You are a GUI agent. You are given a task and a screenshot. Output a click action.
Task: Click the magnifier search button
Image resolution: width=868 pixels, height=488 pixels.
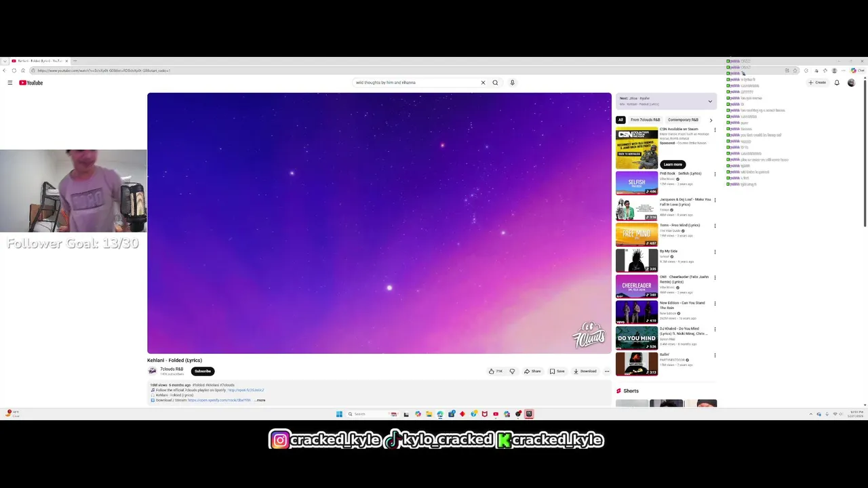(x=495, y=83)
